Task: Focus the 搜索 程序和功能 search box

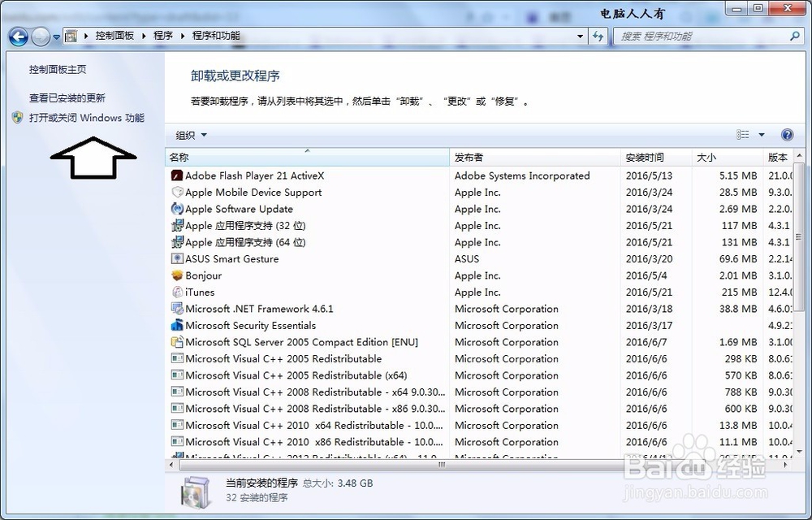Action: 702,37
